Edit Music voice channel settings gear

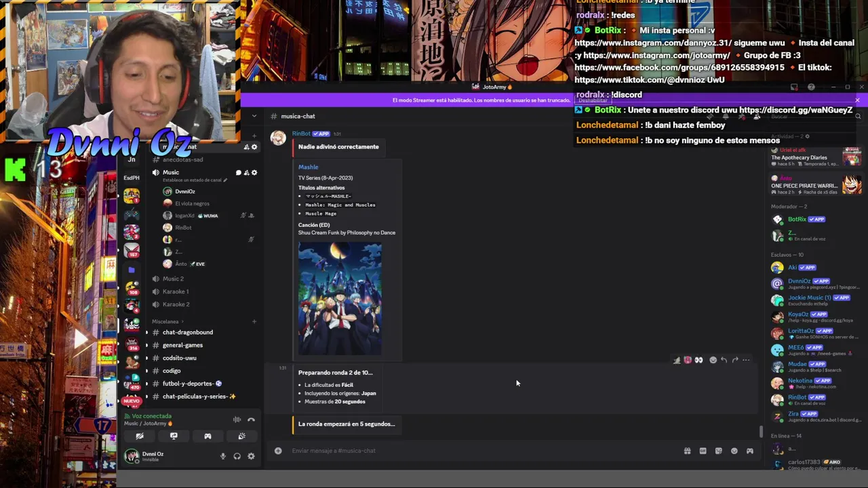tap(254, 173)
